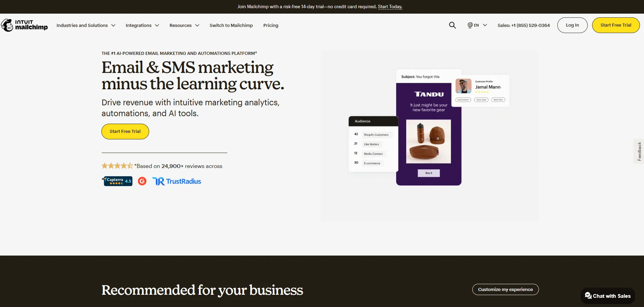The height and width of the screenshot is (307, 644).
Task: Click Customize my experience button
Action: pyautogui.click(x=505, y=289)
